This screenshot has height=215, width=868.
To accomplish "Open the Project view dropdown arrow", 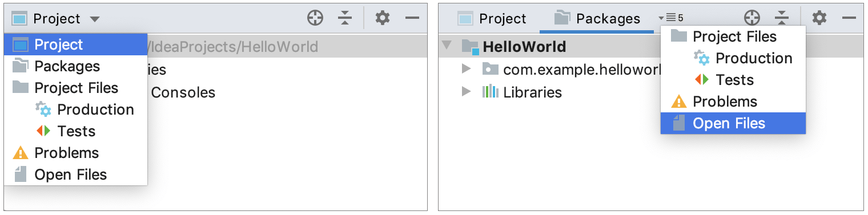I will pyautogui.click(x=94, y=19).
